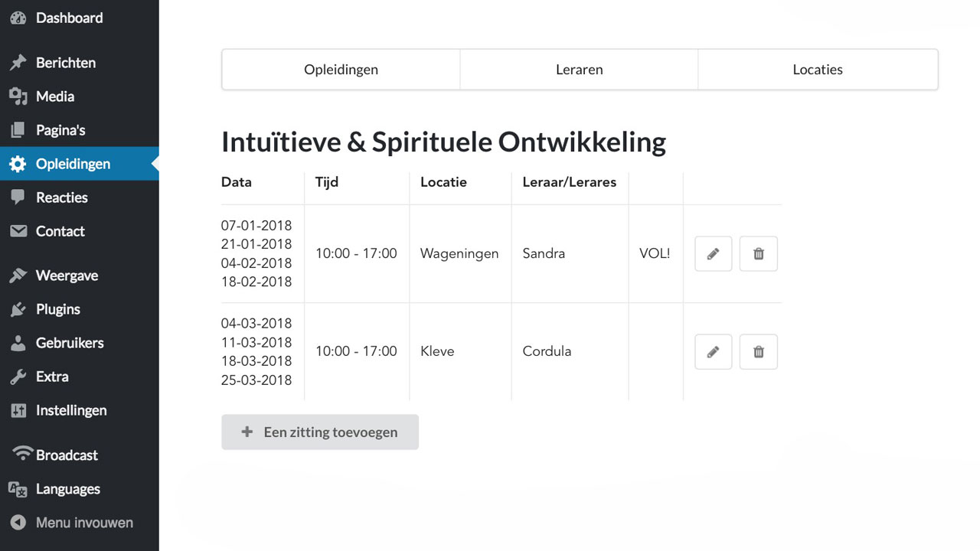Click the Languages translate icon

tap(18, 489)
